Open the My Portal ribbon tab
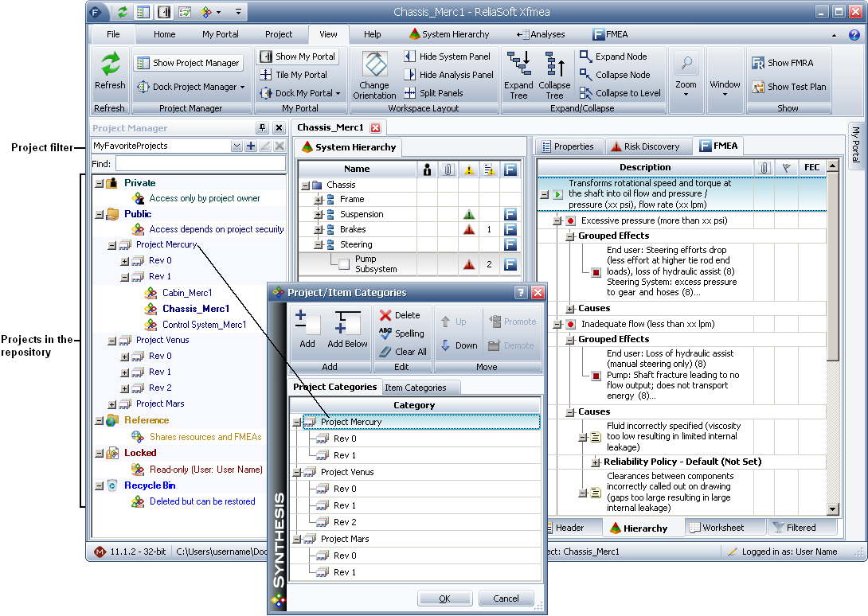This screenshot has width=868, height=616. click(x=219, y=34)
